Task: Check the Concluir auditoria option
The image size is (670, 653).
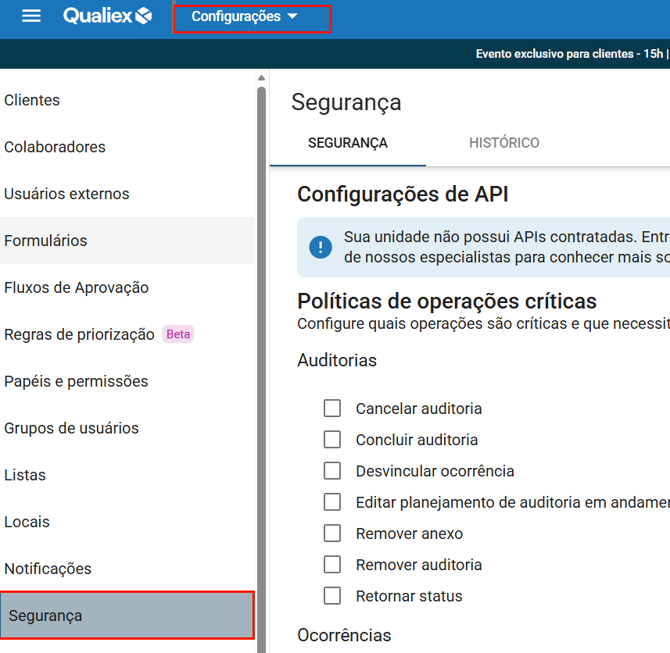Action: point(332,439)
